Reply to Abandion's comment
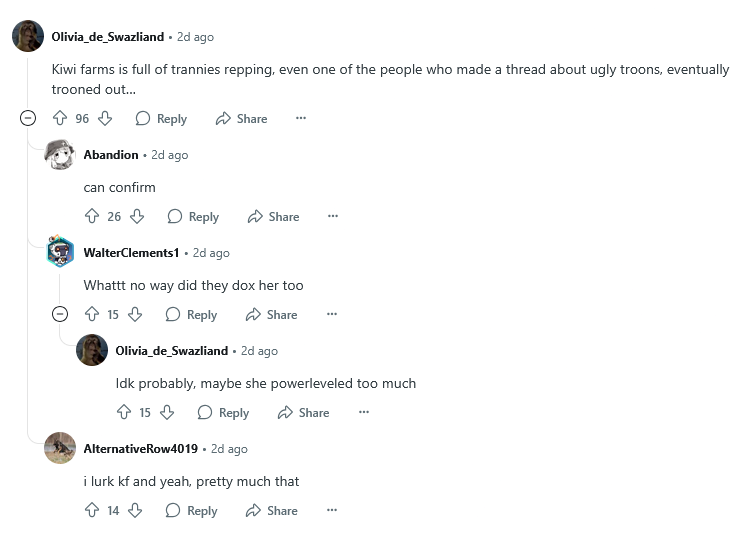Image resolution: width=743 pixels, height=534 pixels. click(193, 216)
